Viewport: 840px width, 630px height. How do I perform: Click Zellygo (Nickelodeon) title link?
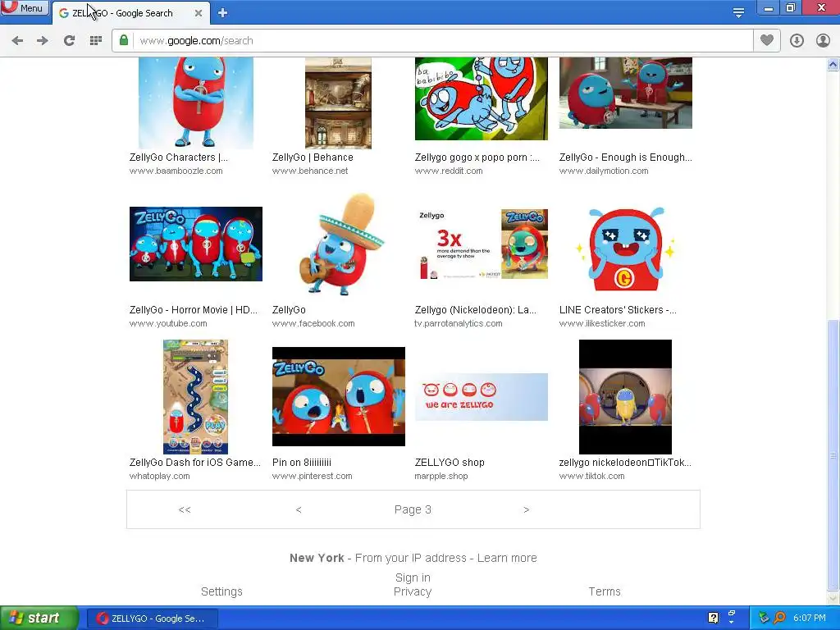click(x=475, y=310)
